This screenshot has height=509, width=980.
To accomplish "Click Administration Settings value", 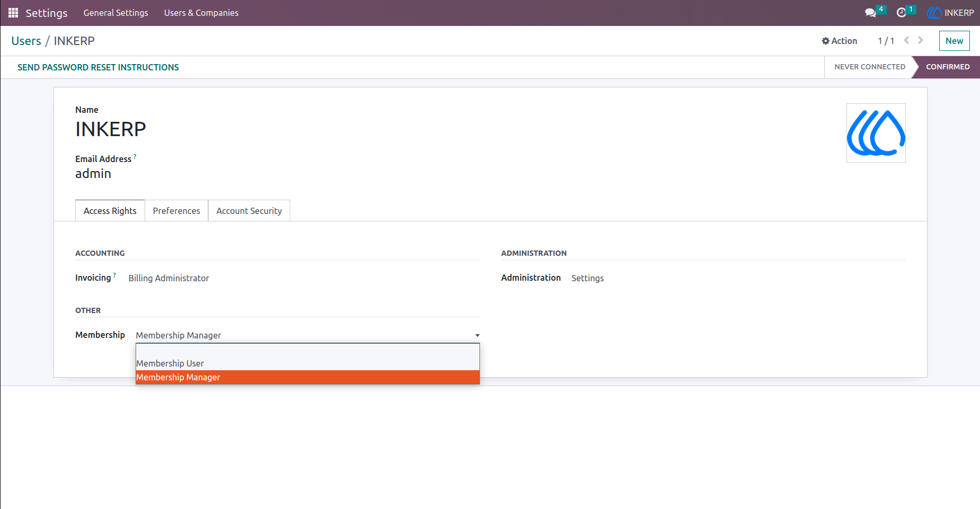I will [x=587, y=278].
